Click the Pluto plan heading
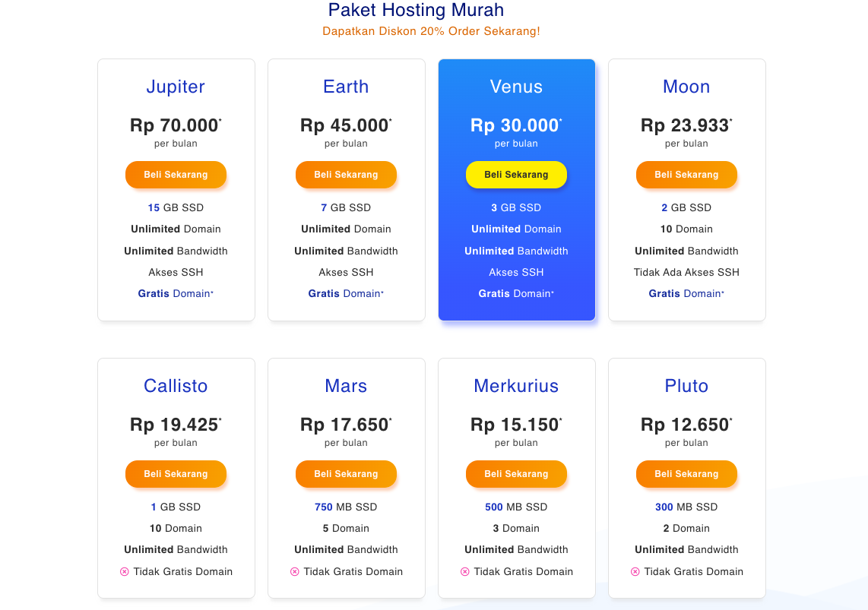868x610 pixels. click(686, 386)
